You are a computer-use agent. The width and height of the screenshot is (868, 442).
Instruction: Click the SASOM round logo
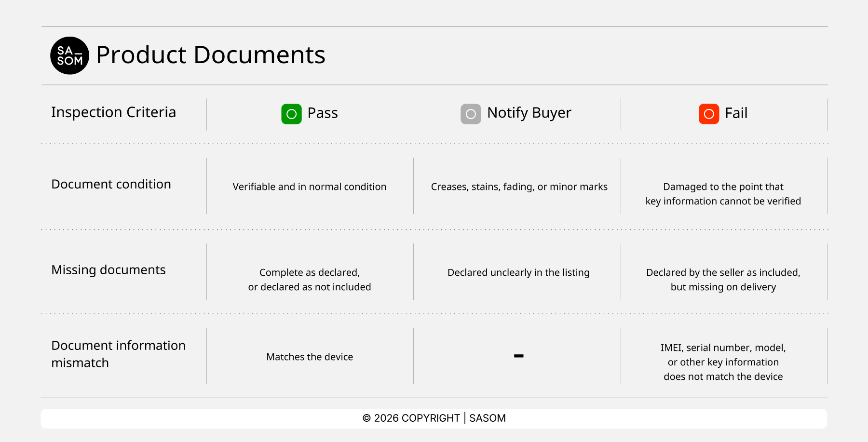pos(70,55)
